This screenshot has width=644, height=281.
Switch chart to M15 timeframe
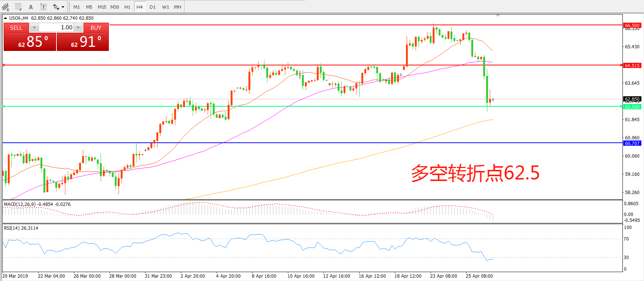[x=102, y=7]
